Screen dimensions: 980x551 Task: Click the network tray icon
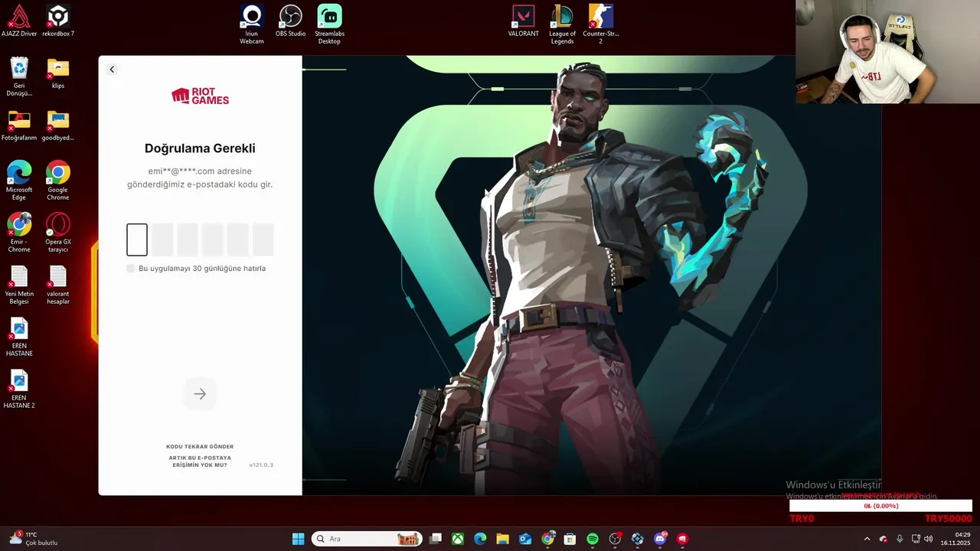916,539
